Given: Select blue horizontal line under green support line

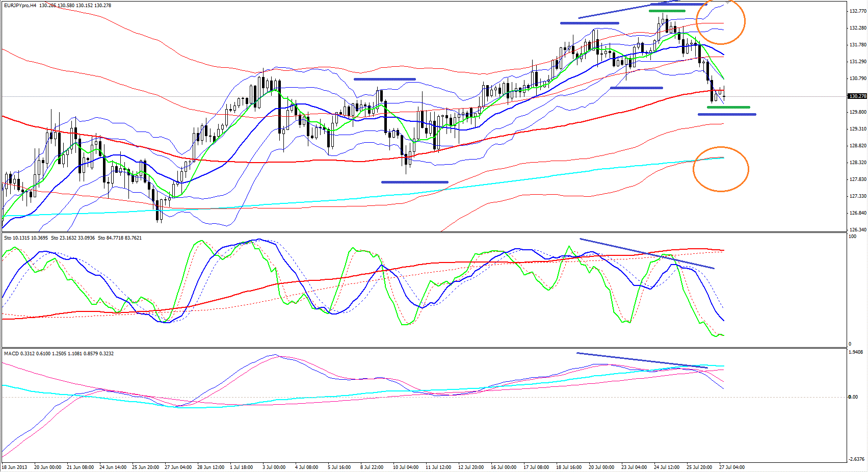Looking at the screenshot, I should point(727,114).
